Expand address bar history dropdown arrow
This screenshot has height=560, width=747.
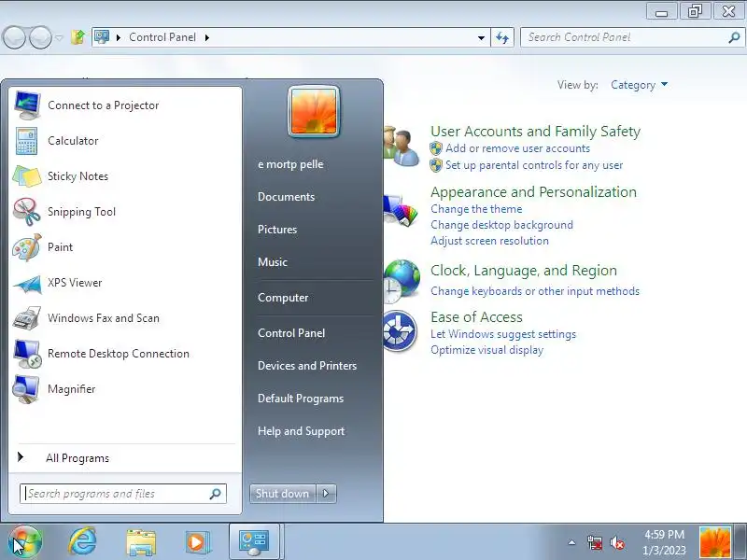tap(481, 37)
